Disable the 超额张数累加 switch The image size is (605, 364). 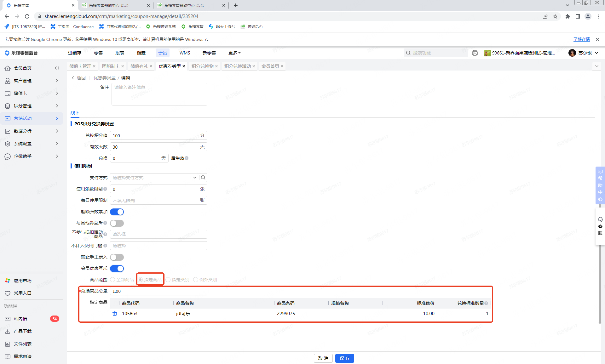(117, 212)
